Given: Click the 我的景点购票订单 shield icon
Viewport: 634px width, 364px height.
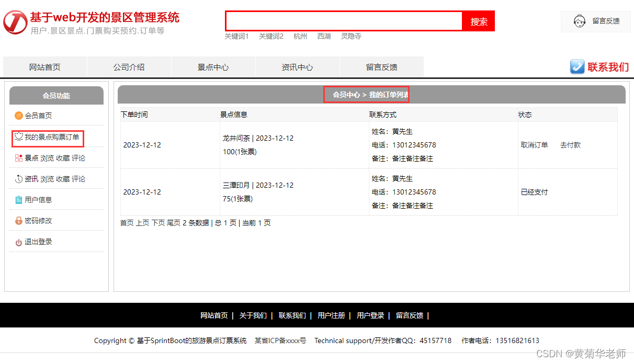Looking at the screenshot, I should pos(19,137).
